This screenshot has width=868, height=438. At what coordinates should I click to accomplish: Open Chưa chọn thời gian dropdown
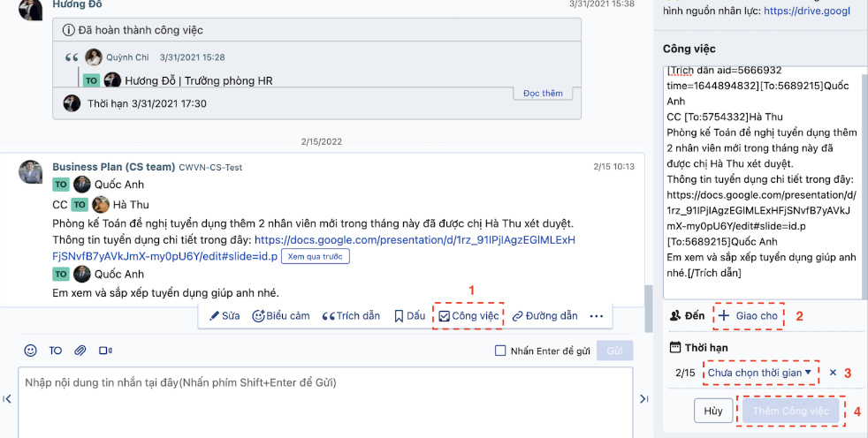pos(759,373)
